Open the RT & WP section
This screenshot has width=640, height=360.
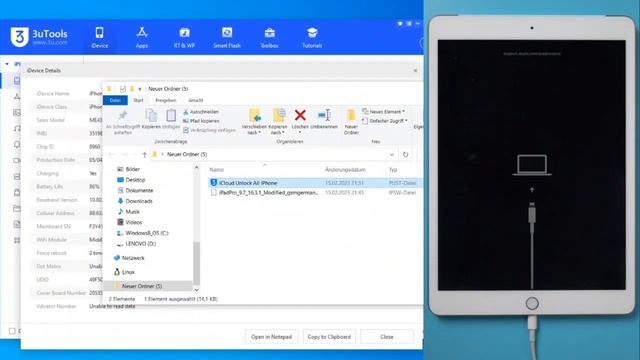184,38
